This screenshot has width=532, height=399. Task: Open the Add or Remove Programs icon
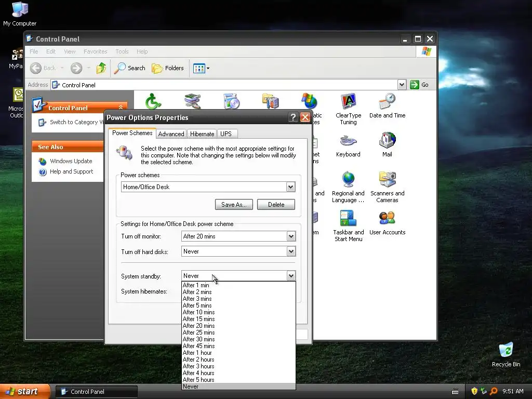231,101
